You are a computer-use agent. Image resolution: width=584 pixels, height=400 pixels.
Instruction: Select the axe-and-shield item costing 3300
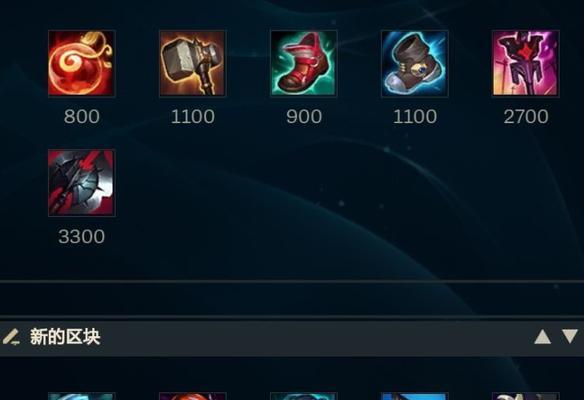(x=82, y=183)
